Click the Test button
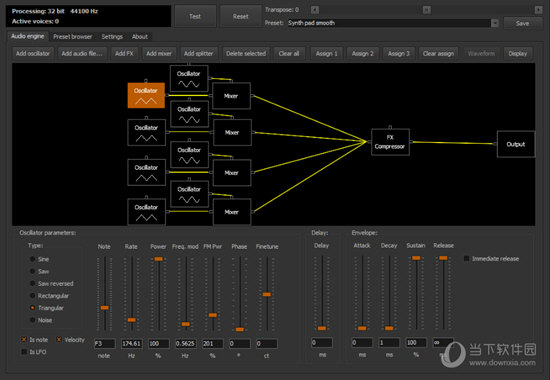 point(195,16)
